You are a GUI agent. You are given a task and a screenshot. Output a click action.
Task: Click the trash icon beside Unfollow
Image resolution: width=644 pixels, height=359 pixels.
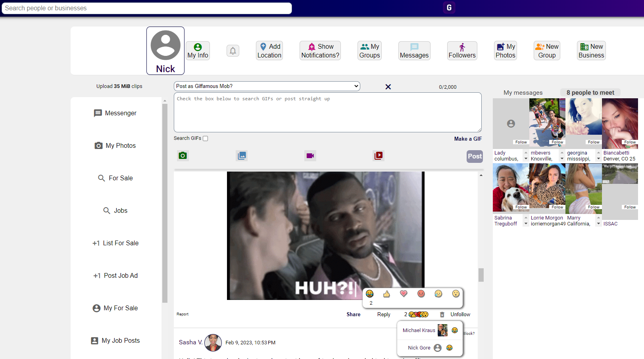[442, 315]
